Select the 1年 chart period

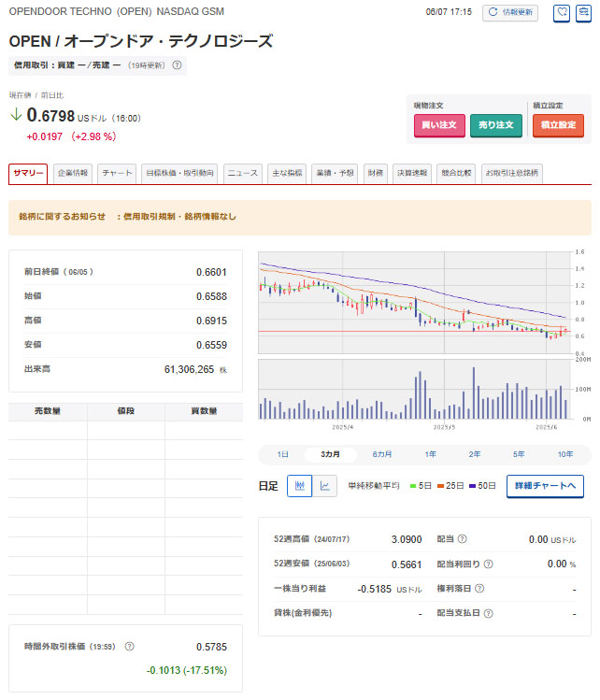[x=431, y=454]
